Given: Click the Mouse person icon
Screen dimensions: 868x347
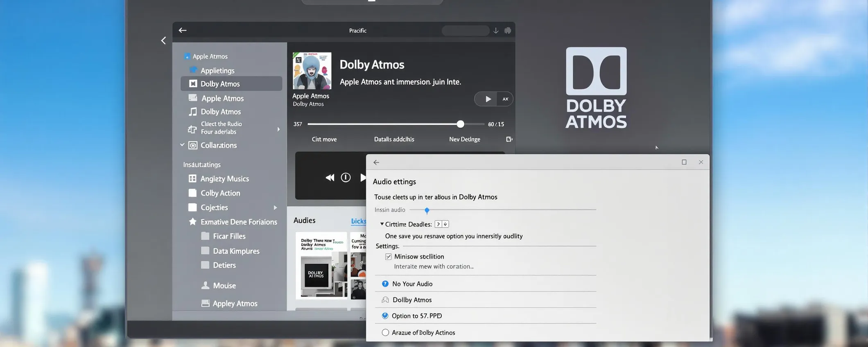Looking at the screenshot, I should point(206,285).
